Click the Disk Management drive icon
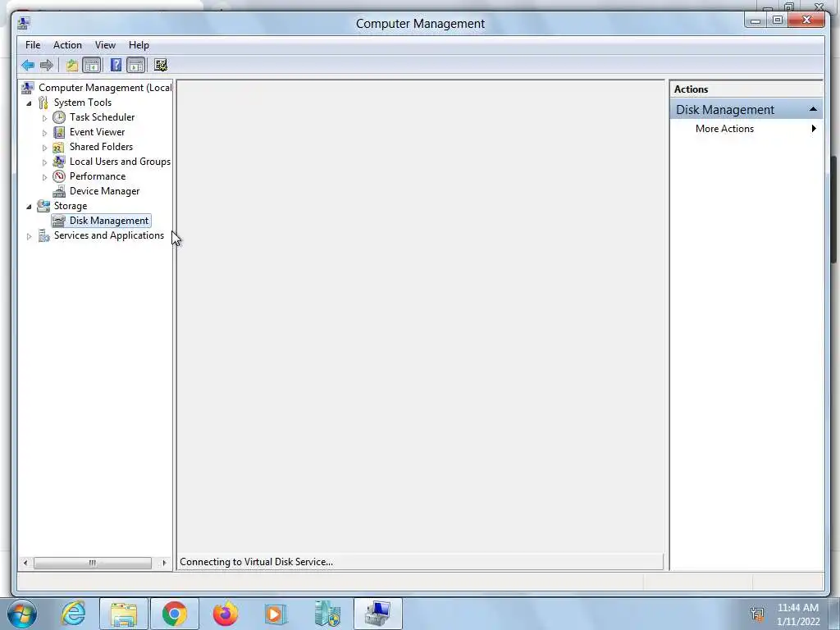The height and width of the screenshot is (630, 840). (x=59, y=221)
